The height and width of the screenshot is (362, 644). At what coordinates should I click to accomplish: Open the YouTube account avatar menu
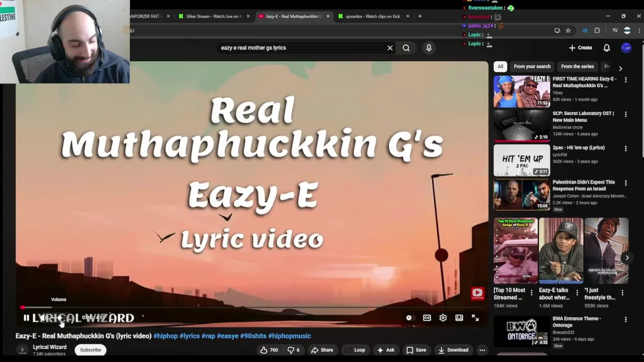click(626, 48)
